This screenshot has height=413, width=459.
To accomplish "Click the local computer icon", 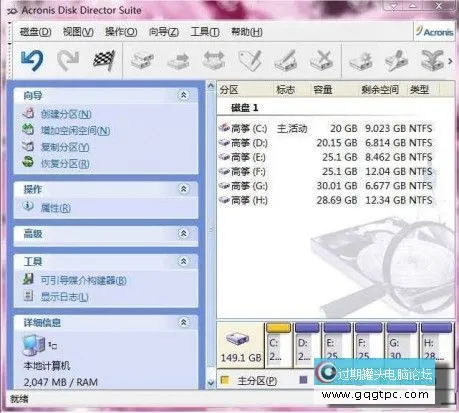I will coord(34,345).
